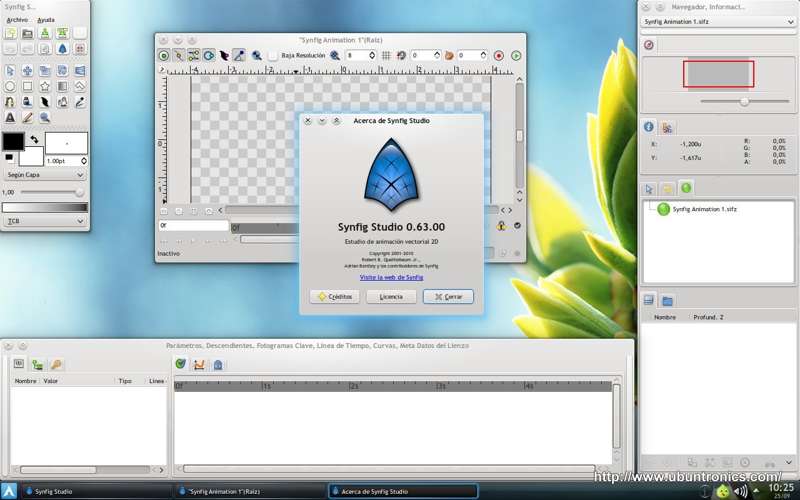Open a file using the toolbox folder icon
The image size is (800, 500).
(28, 33)
